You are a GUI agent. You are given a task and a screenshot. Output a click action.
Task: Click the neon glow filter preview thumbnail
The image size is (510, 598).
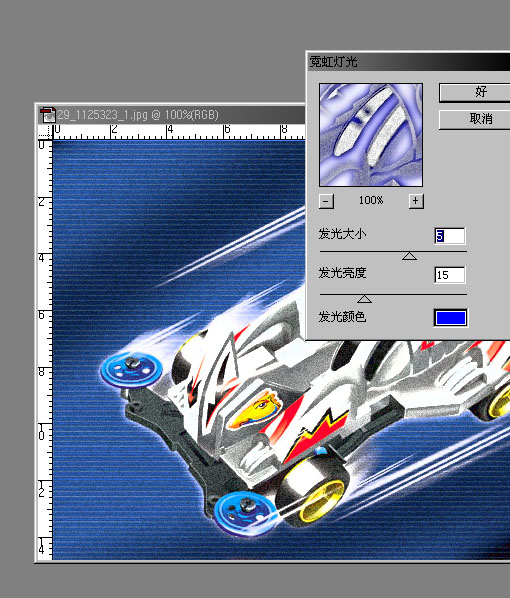tap(371, 135)
